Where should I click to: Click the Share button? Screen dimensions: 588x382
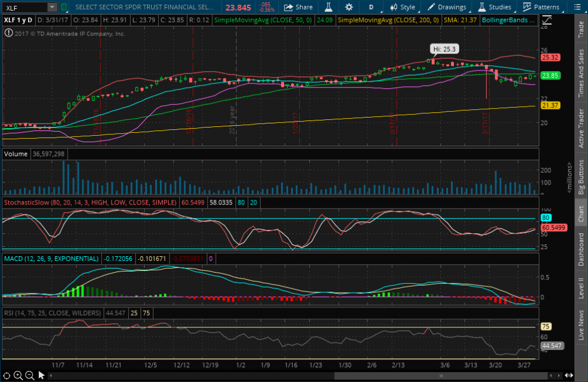point(298,7)
